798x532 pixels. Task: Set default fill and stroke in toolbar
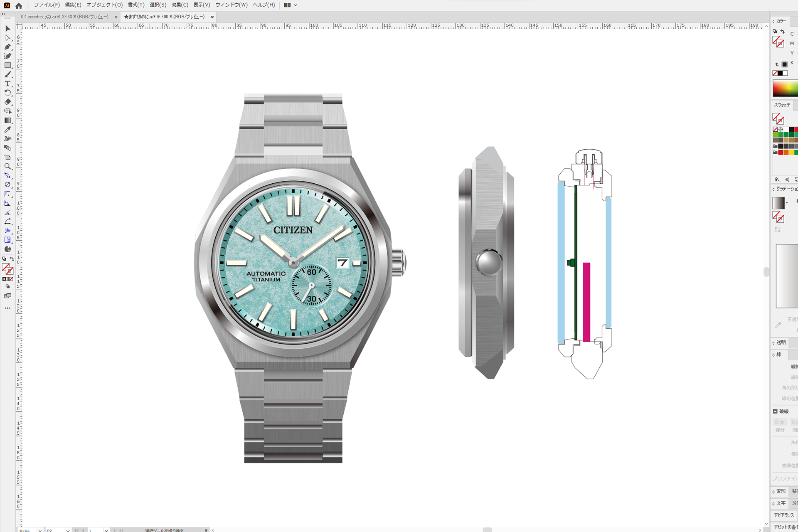click(4, 259)
